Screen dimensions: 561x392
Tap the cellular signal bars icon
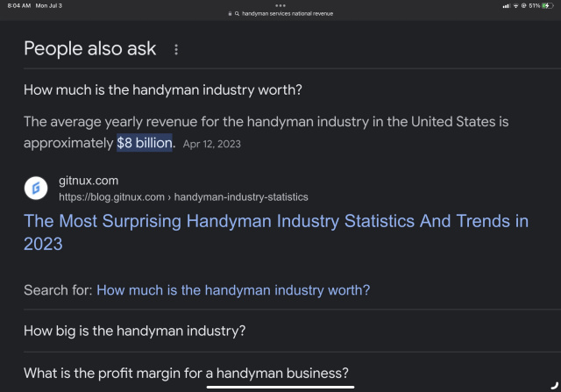(x=507, y=6)
